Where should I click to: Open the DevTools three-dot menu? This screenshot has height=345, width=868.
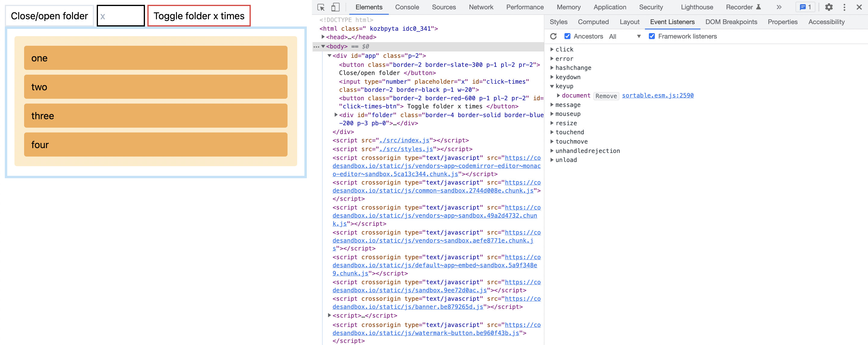(x=844, y=7)
